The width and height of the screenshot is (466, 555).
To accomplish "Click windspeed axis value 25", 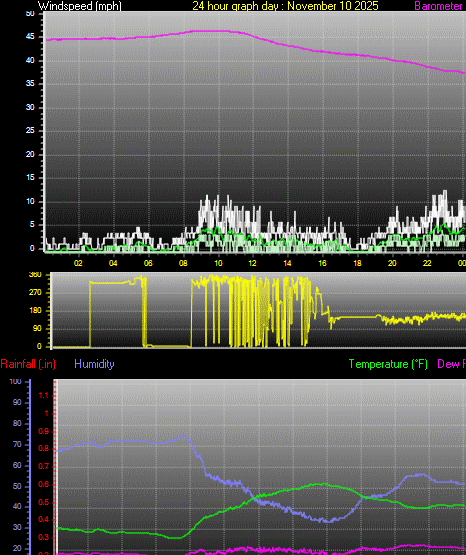I will click(x=30, y=131).
